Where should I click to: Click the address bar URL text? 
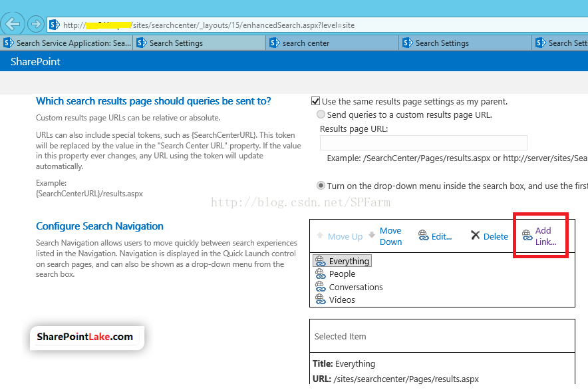pyautogui.click(x=208, y=25)
